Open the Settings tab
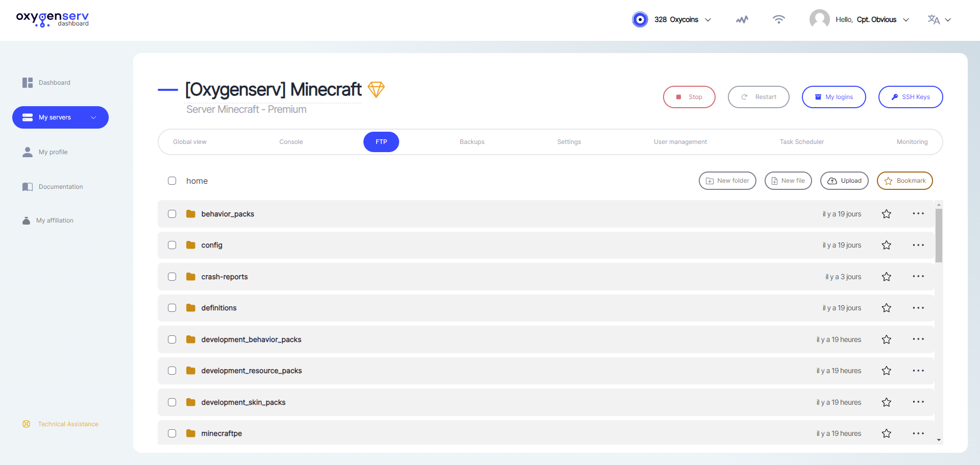 tap(569, 142)
